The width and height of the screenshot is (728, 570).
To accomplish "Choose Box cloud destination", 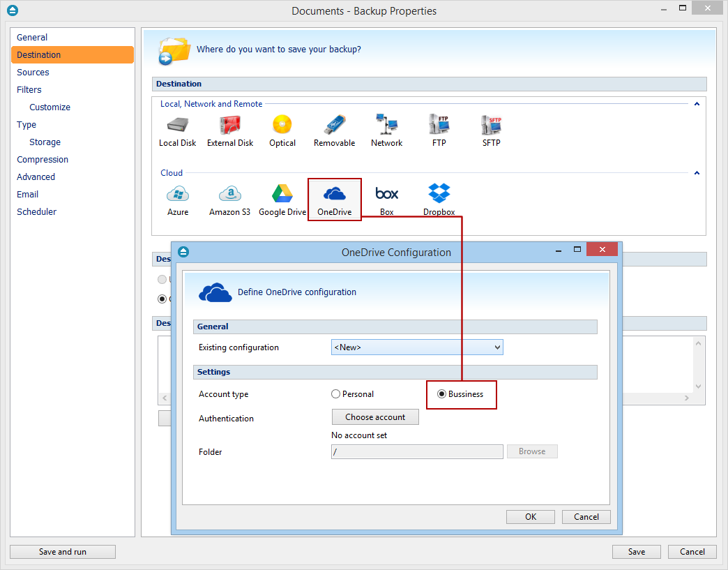I will 387,200.
